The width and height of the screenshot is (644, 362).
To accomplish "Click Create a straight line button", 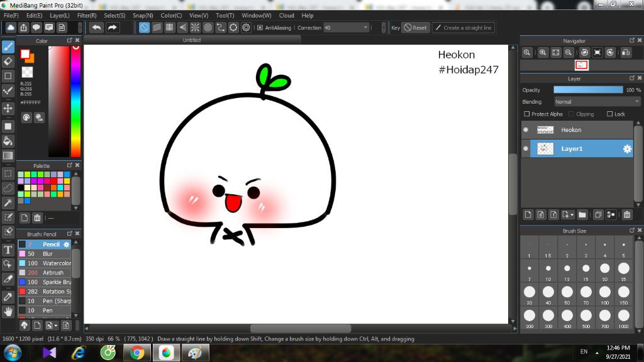I will [464, 28].
